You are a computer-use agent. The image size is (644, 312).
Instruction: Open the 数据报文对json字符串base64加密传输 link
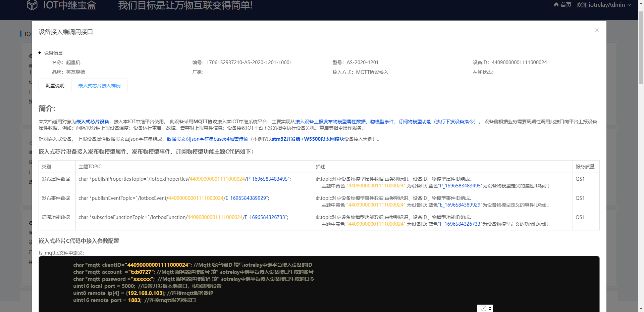(x=207, y=139)
